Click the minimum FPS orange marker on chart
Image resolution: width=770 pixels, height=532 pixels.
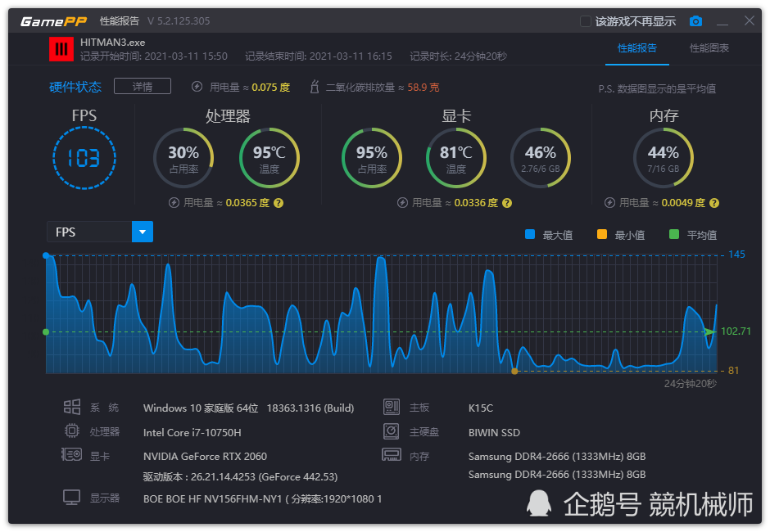pyautogui.click(x=514, y=371)
